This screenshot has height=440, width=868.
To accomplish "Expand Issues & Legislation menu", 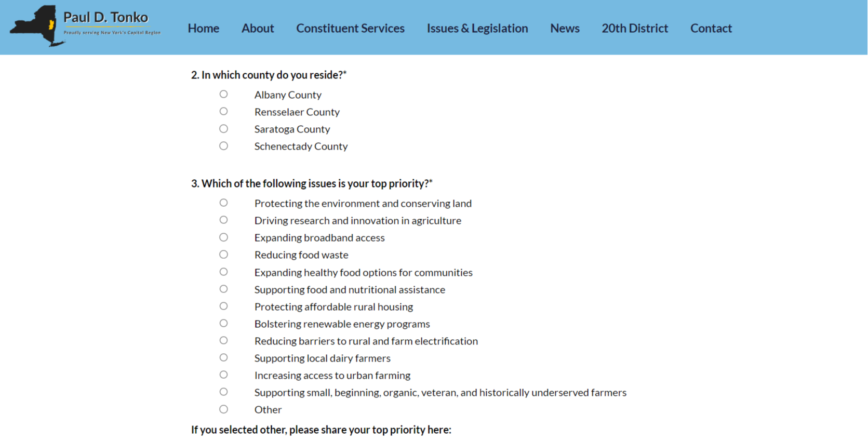I will (477, 28).
